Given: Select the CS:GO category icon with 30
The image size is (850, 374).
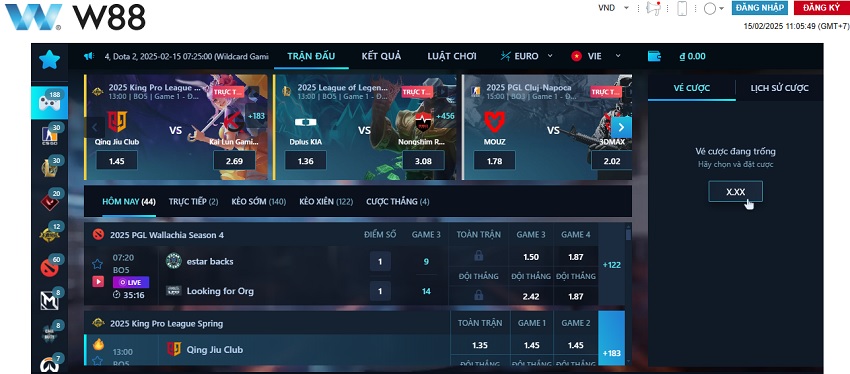Looking at the screenshot, I should tap(49, 135).
